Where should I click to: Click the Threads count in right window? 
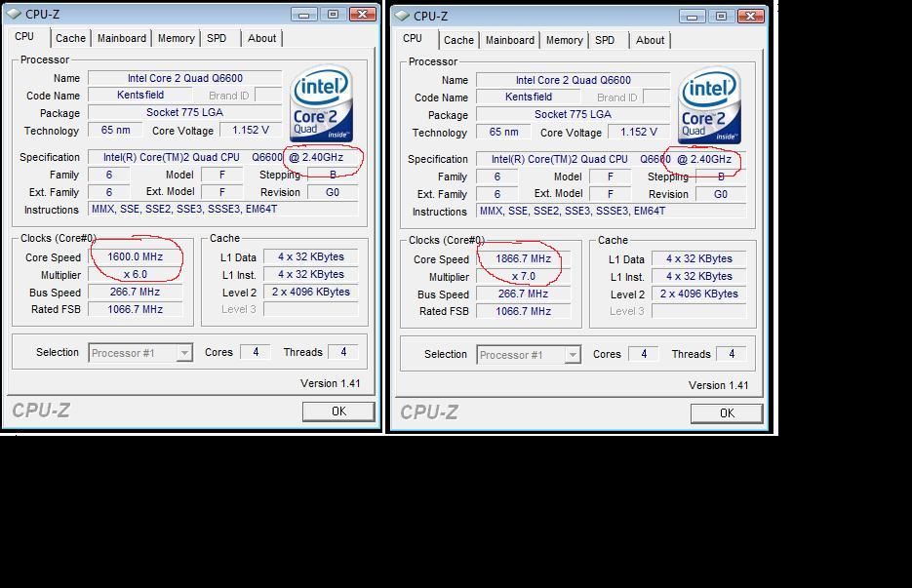pyautogui.click(x=732, y=354)
